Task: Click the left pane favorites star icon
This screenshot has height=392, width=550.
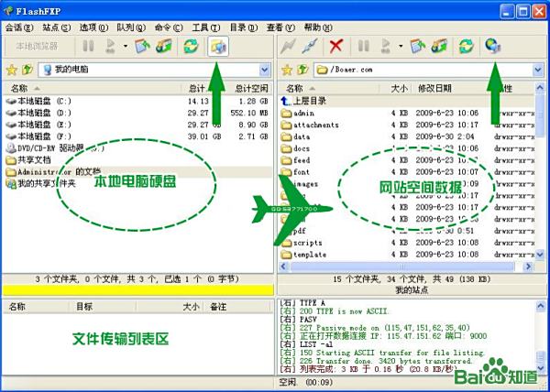Action: 12,70
